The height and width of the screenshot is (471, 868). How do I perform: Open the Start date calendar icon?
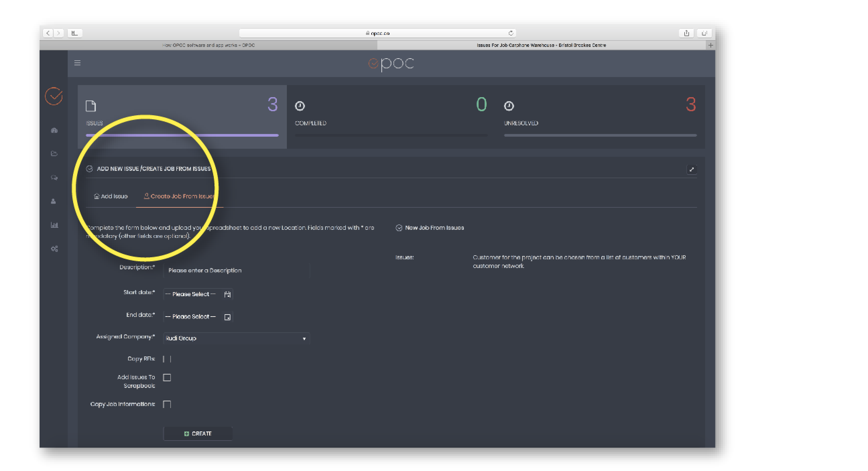point(228,294)
